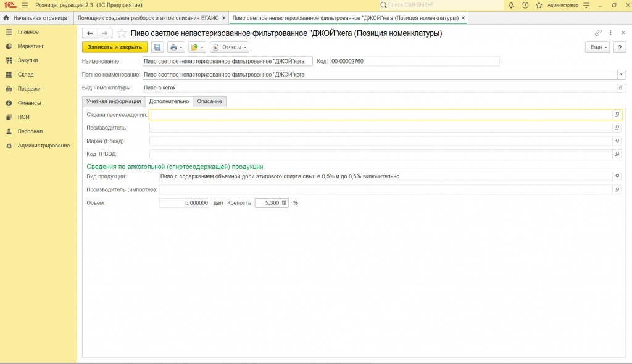Viewport: 632px width, 364px height.
Task: Open Закупки section in sidebar
Action: pos(27,60)
